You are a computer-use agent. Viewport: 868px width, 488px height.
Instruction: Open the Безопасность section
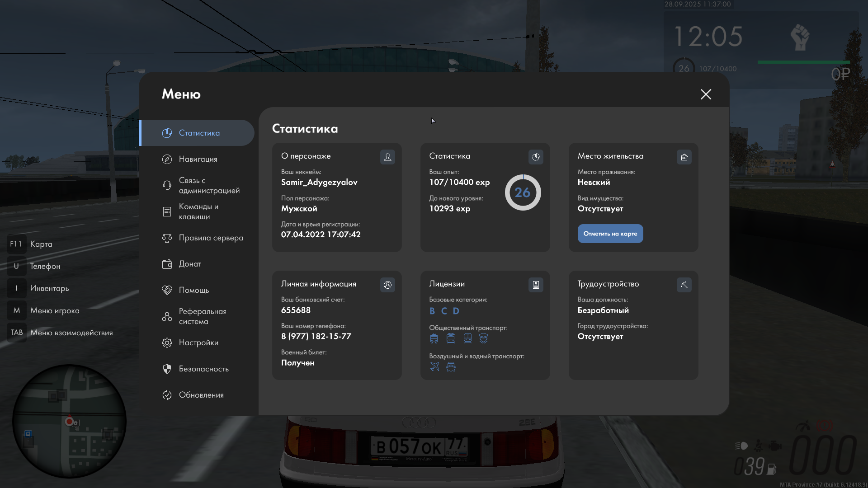click(x=203, y=369)
